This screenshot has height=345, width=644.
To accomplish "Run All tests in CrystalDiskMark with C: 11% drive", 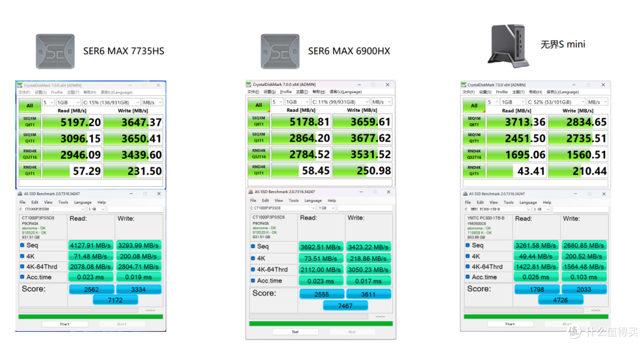I will tap(259, 105).
